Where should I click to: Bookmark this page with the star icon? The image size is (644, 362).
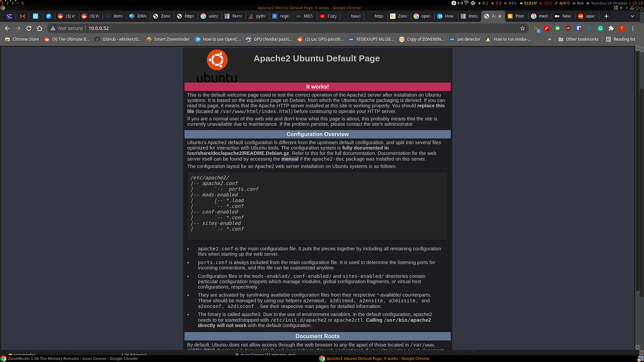pos(523,28)
